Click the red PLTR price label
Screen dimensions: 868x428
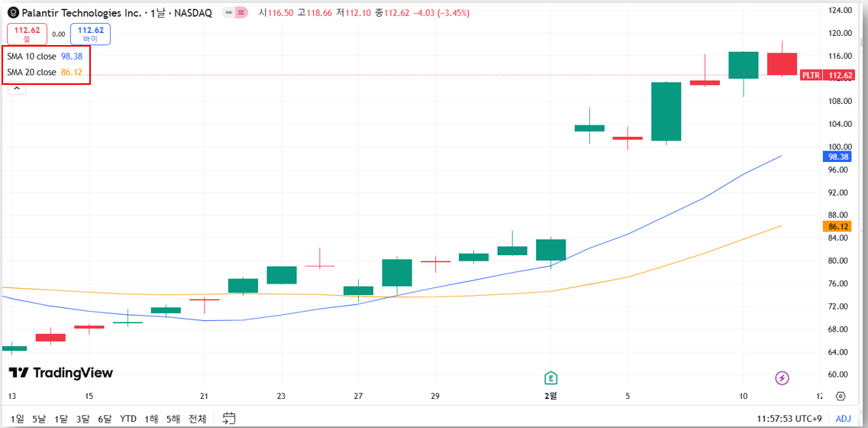811,75
